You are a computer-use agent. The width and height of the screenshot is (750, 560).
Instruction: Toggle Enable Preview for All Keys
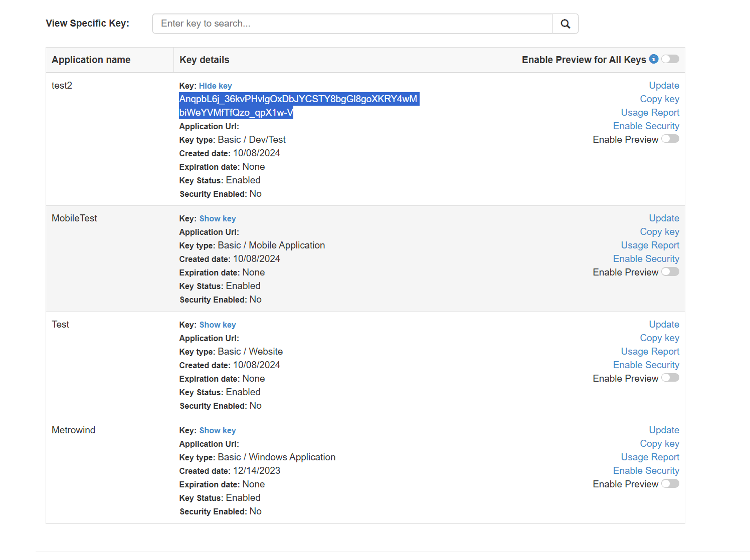670,59
